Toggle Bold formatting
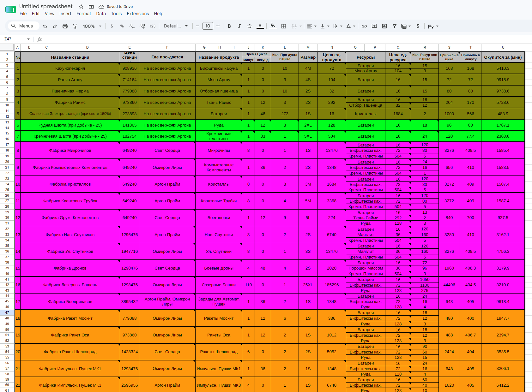The width and height of the screenshot is (532, 392). (x=229, y=26)
